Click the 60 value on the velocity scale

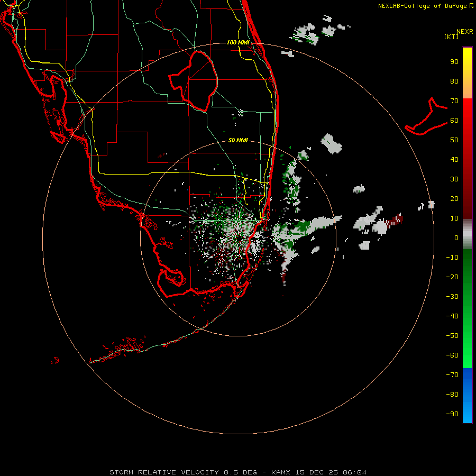pyautogui.click(x=454, y=121)
